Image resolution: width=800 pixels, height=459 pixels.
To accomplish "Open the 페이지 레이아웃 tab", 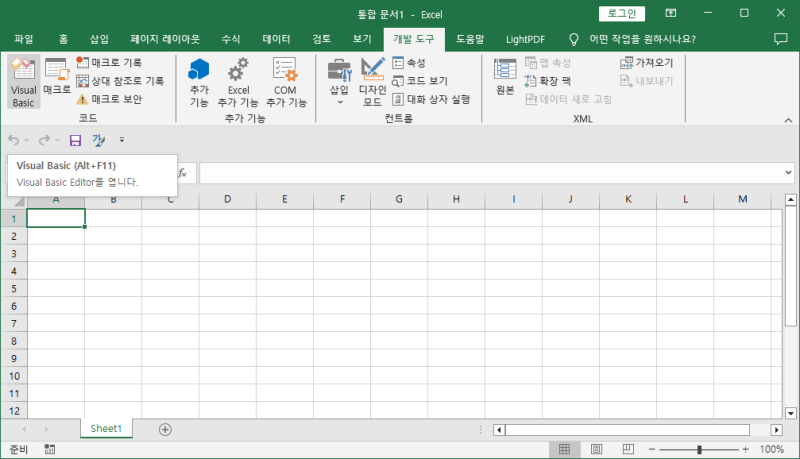I will point(165,39).
